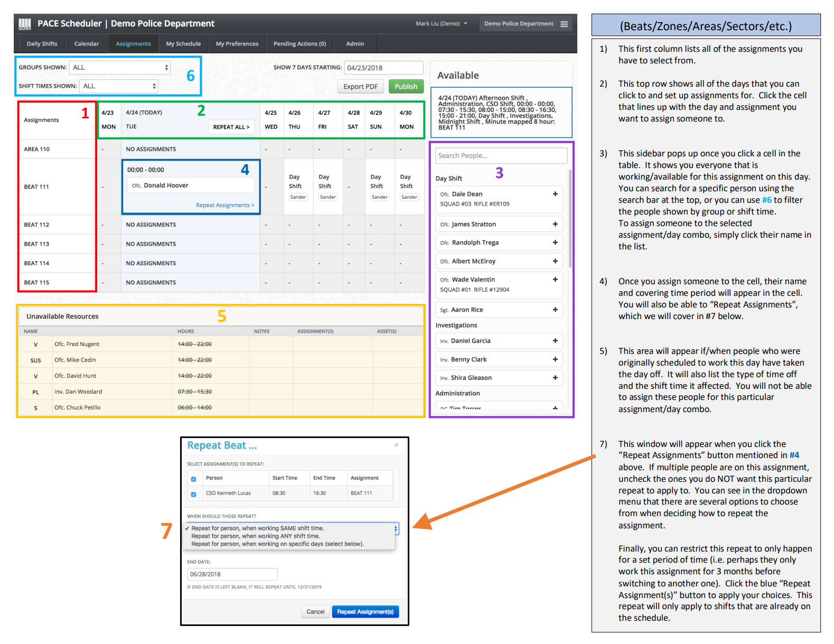Viewport: 834px width, 644px height.
Task: Cancel the Repeat Beat dialog
Action: tap(315, 612)
